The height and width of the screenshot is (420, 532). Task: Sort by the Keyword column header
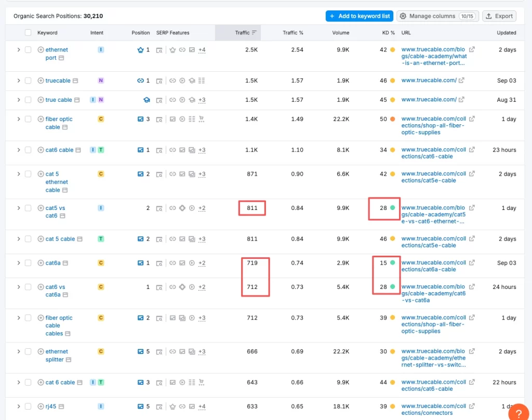point(47,33)
